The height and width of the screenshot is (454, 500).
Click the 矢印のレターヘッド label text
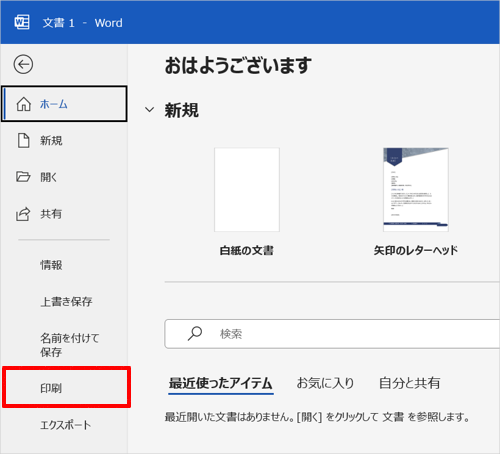[416, 250]
